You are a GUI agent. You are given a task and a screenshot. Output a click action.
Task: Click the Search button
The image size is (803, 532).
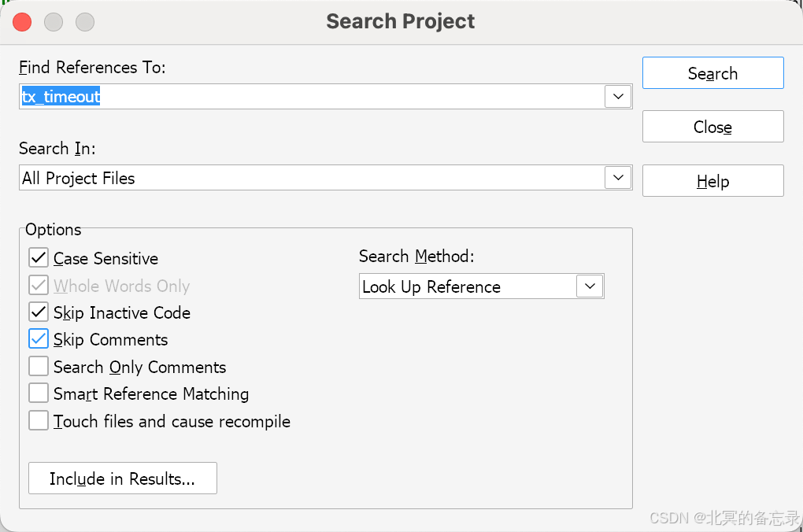(712, 73)
